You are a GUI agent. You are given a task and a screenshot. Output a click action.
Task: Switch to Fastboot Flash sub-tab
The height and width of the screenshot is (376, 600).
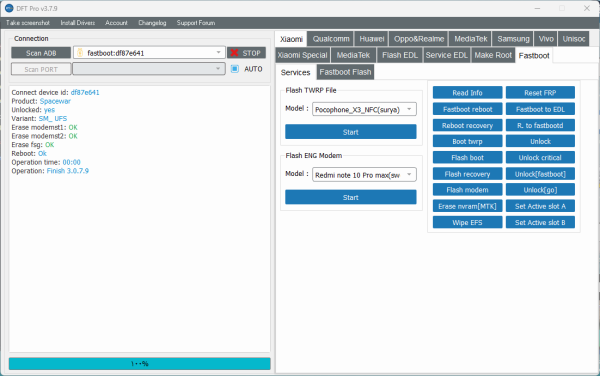345,72
